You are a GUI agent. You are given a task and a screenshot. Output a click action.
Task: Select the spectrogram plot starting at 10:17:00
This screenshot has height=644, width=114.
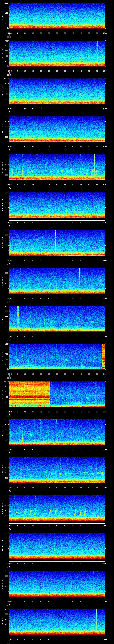[x=57, y=129]
